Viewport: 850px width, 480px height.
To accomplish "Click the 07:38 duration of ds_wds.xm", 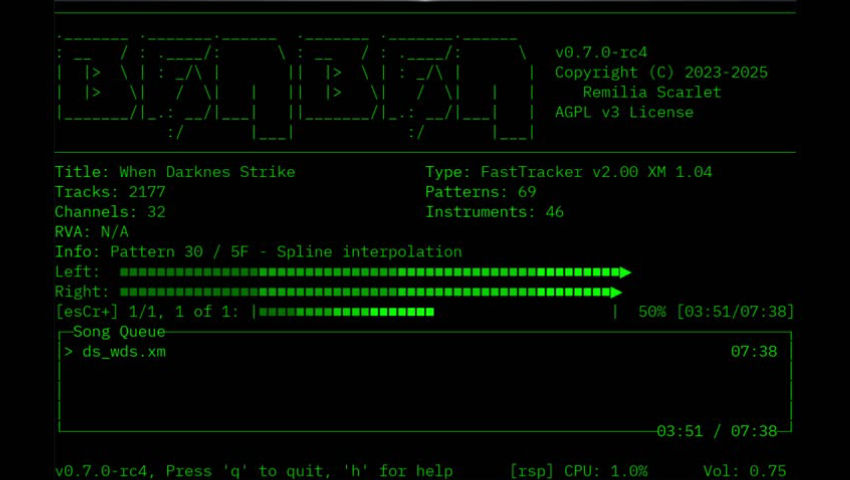I will click(x=754, y=352).
